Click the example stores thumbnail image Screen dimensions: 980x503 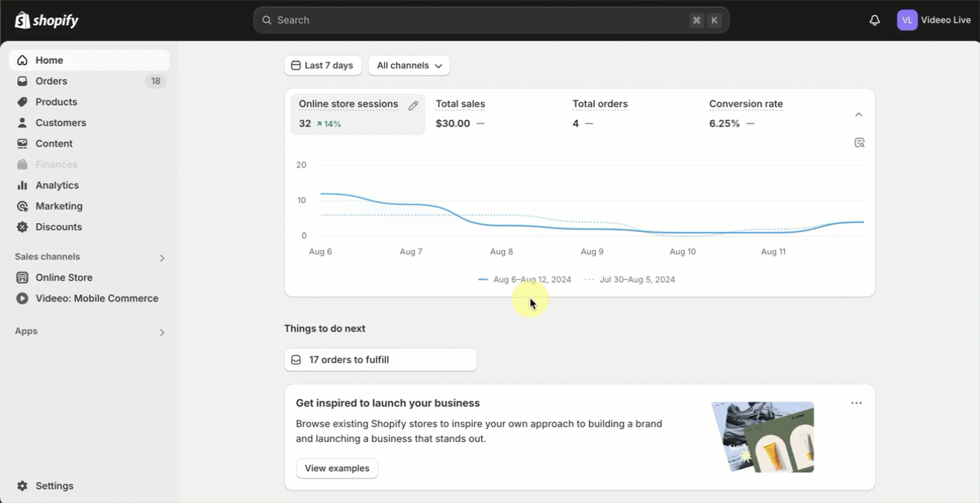(x=763, y=437)
